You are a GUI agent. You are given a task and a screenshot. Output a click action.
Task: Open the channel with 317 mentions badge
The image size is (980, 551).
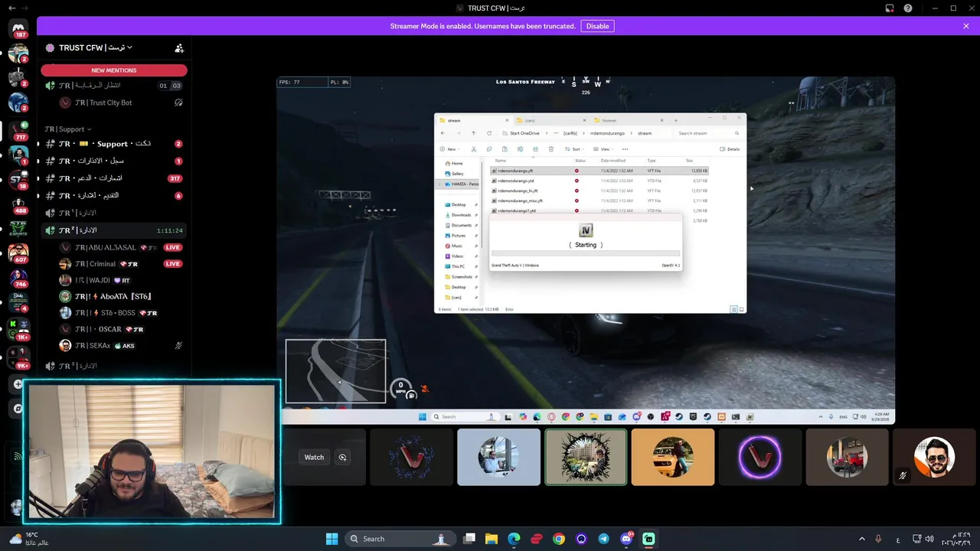point(114,178)
